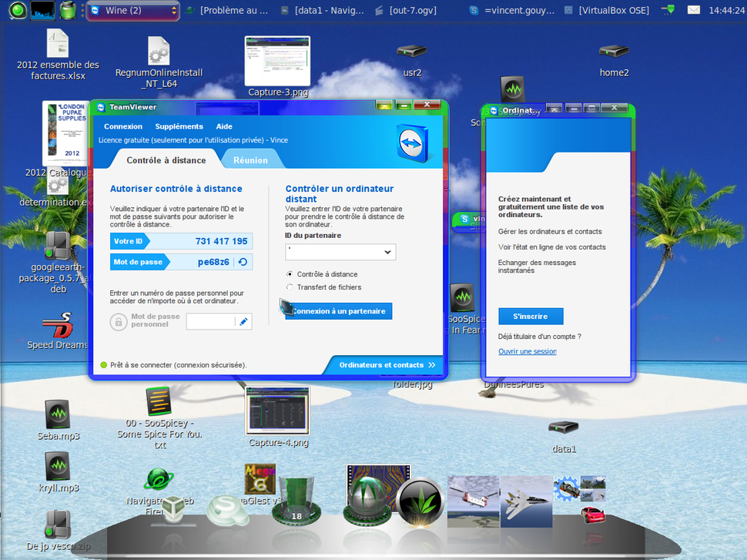The width and height of the screenshot is (747, 560).
Task: Follow the Ouvrir une session link
Action: point(528,351)
